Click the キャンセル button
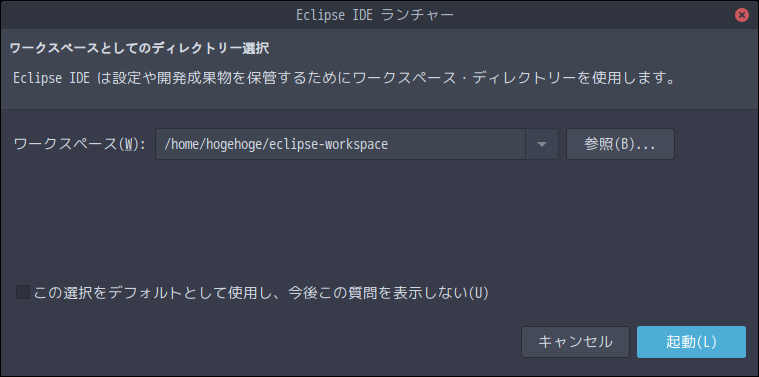Image resolution: width=759 pixels, height=377 pixels. (575, 342)
